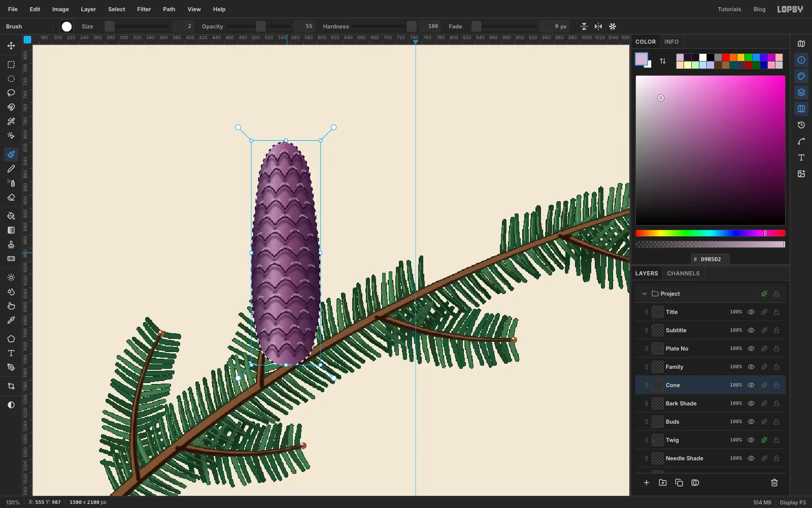Select the Clone Stamp tool
This screenshot has height=508, width=812.
coord(11,244)
